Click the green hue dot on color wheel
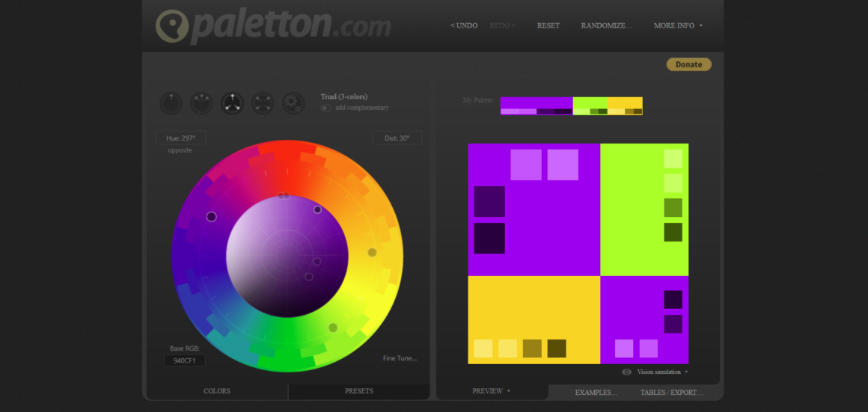Viewport: 868px width, 412px height. (x=333, y=328)
